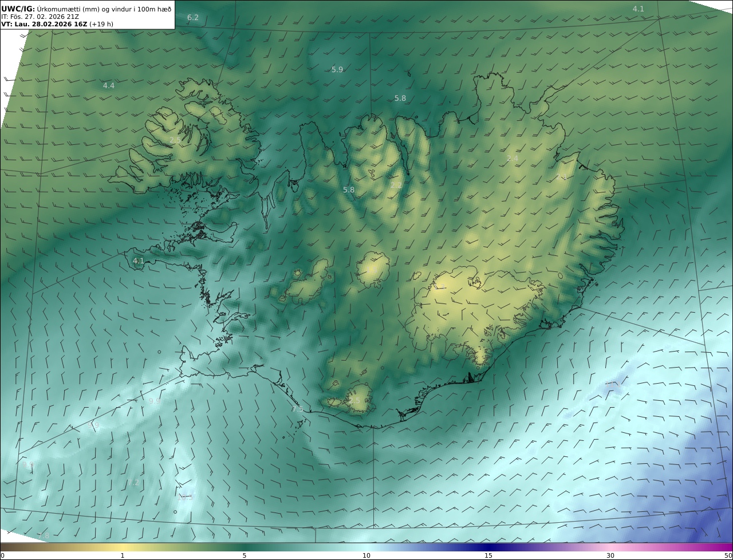Image resolution: width=733 pixels, height=560 pixels.
Task: Click the "30" tick label under the color scale
Action: (610, 555)
